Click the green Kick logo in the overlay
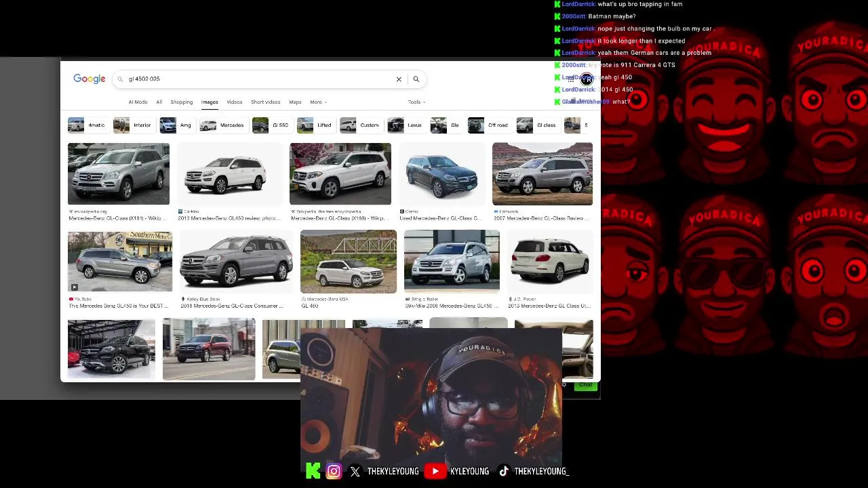This screenshot has height=488, width=868. coord(313,471)
